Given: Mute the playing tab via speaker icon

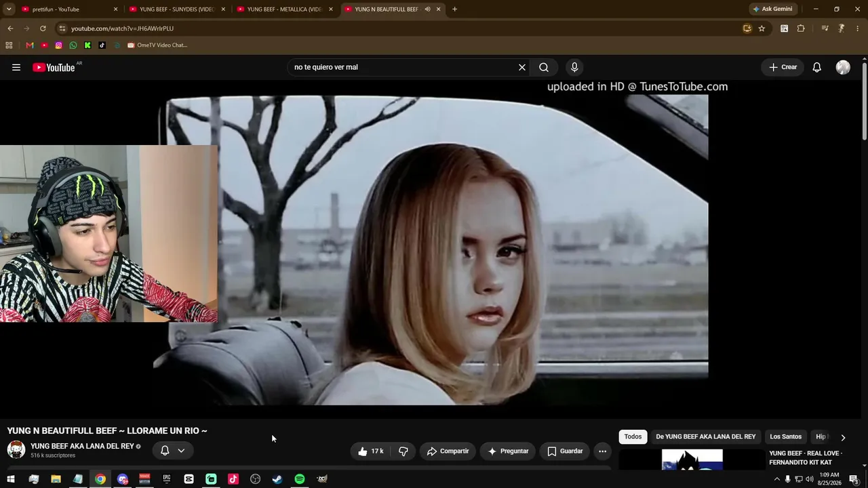Looking at the screenshot, I should [x=427, y=9].
